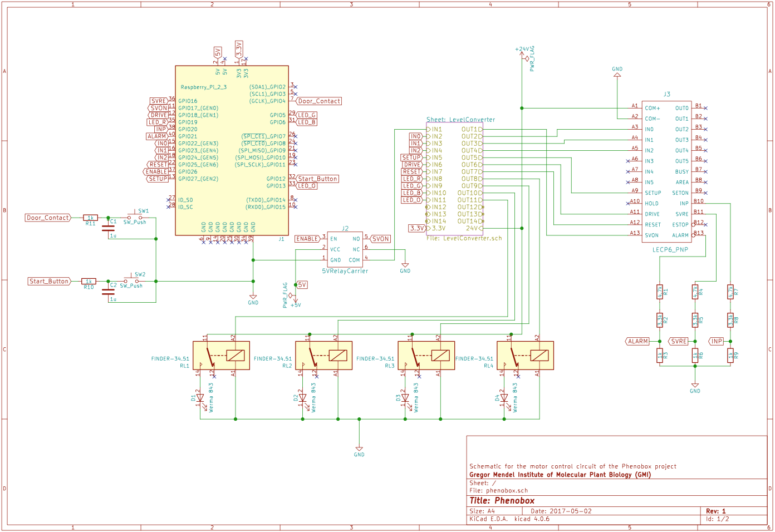Select resistor R5 (3.3k)
Image resolution: width=775 pixels, height=532 pixels.
(695, 320)
